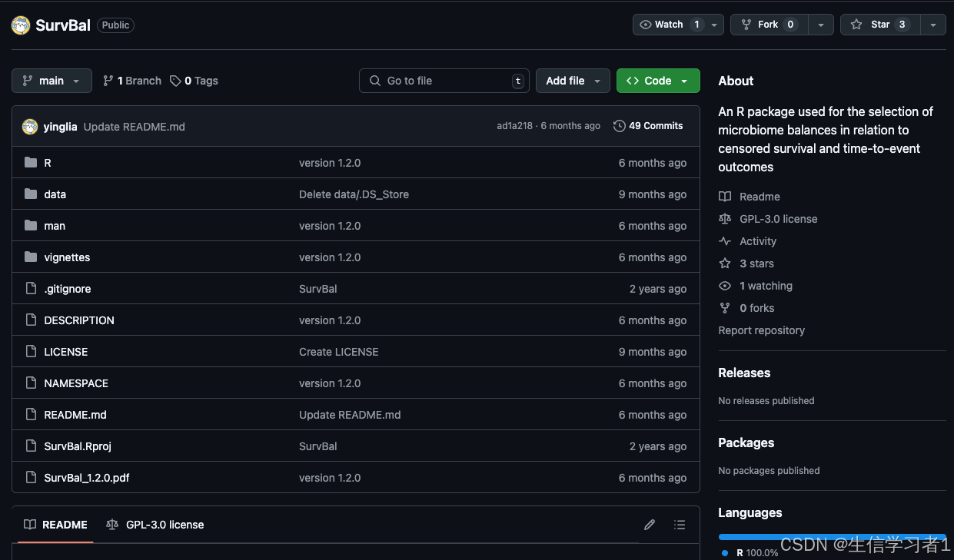This screenshot has height=560, width=954.
Task: Click the pencil icon to edit the README
Action: click(650, 525)
